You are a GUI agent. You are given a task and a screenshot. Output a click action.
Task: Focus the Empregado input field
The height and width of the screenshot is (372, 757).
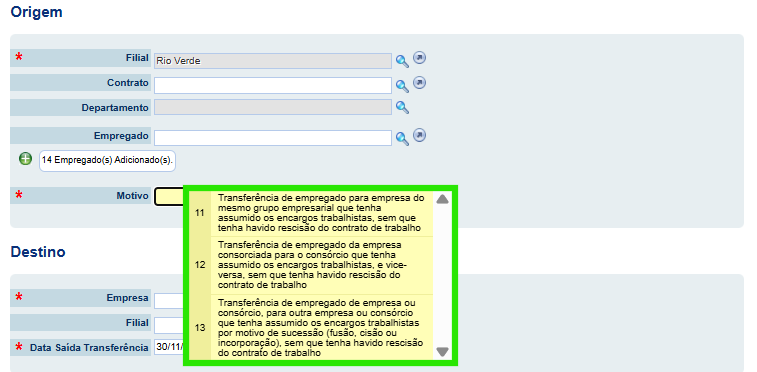tap(273, 138)
